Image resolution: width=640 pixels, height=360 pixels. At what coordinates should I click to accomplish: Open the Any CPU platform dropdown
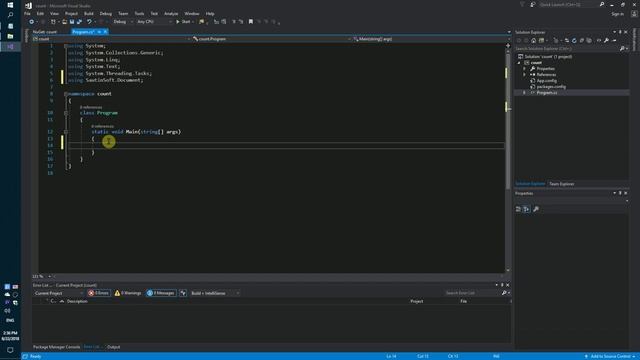(x=153, y=22)
